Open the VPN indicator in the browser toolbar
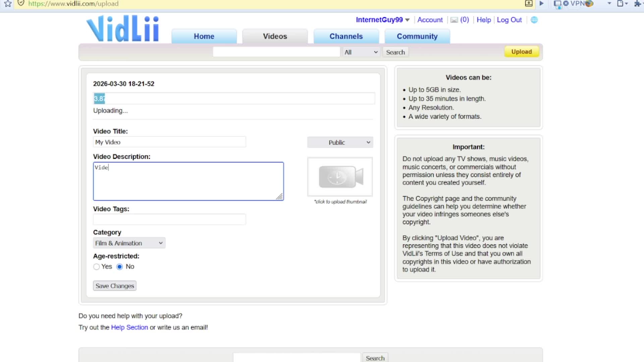 click(574, 3)
